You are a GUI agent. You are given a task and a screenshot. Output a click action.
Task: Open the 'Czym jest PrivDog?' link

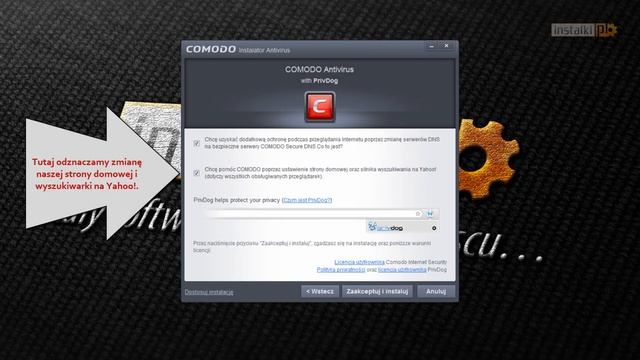pyautogui.click(x=307, y=200)
